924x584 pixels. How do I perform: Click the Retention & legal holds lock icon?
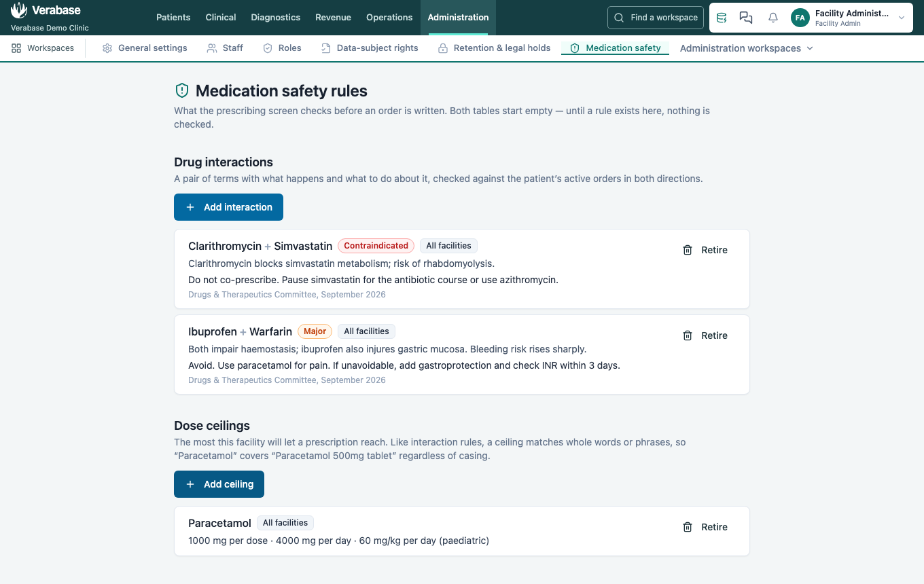[443, 48]
